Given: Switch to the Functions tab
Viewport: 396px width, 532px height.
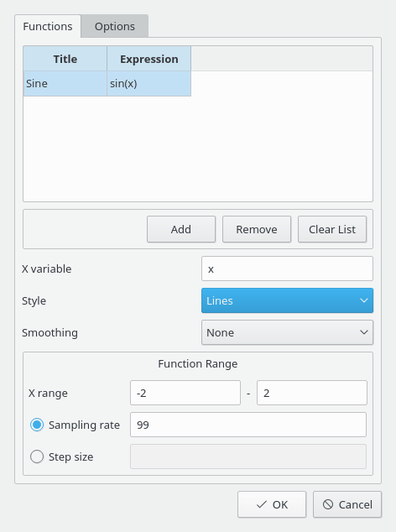Looking at the screenshot, I should point(48,26).
